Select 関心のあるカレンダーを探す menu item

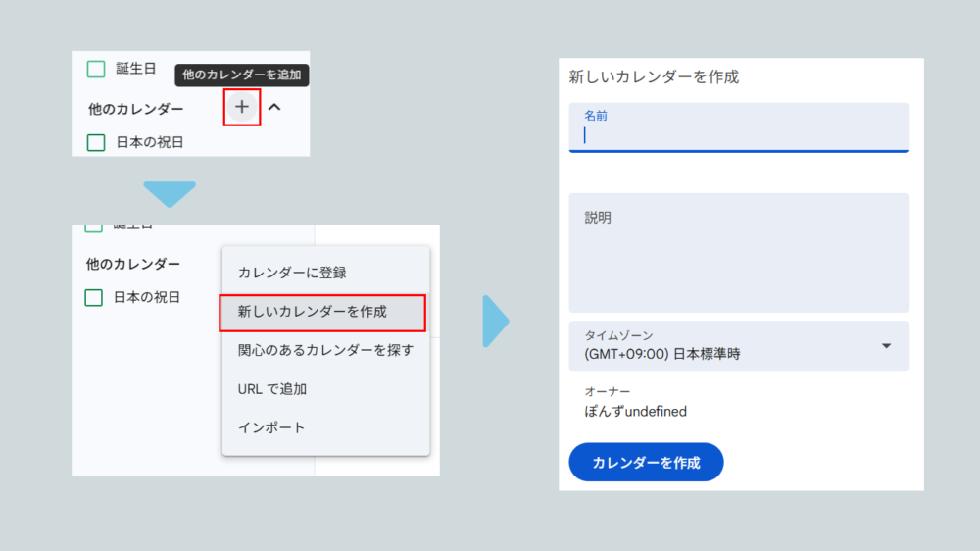(x=325, y=350)
